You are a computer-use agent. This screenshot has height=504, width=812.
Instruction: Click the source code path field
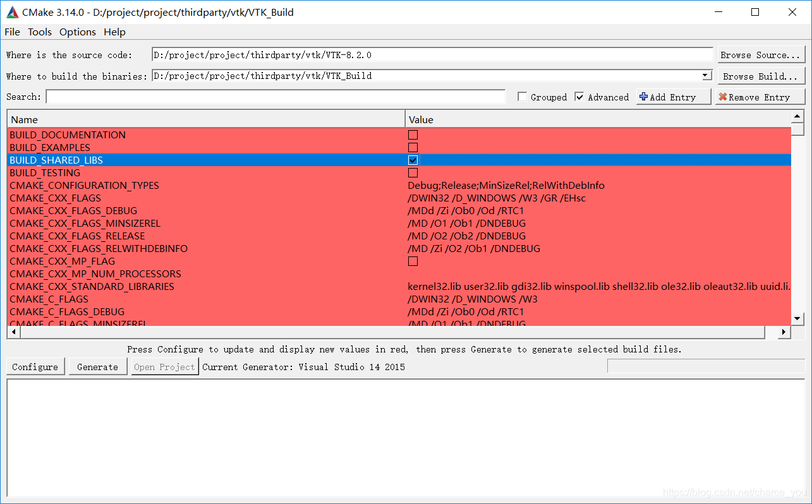coord(432,55)
